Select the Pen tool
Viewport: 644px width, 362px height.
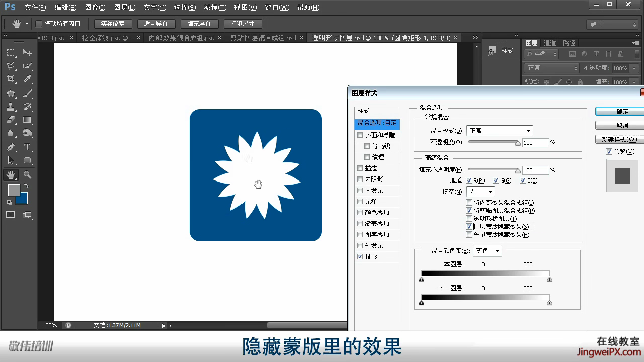click(11, 147)
